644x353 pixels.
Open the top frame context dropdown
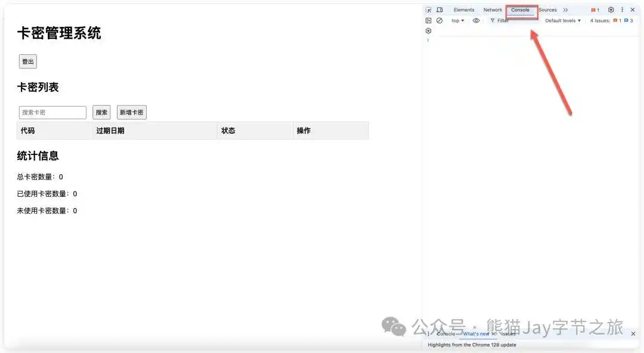pyautogui.click(x=457, y=20)
